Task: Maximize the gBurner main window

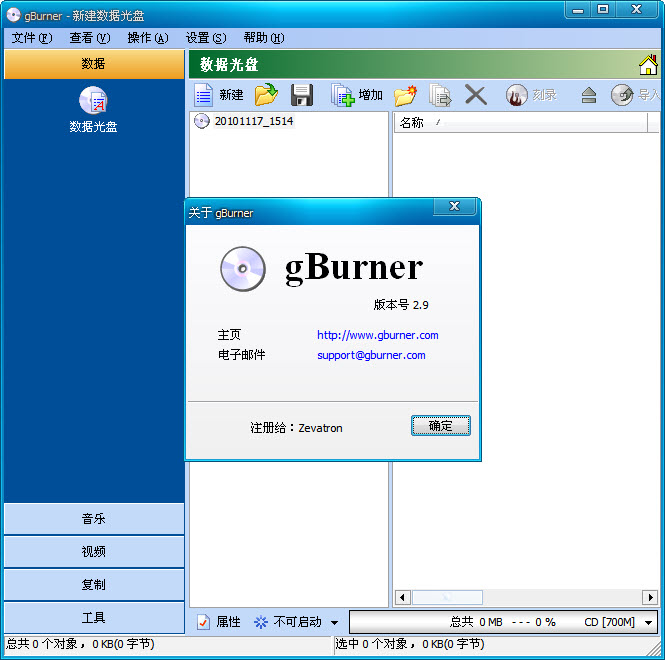Action: pyautogui.click(x=603, y=9)
